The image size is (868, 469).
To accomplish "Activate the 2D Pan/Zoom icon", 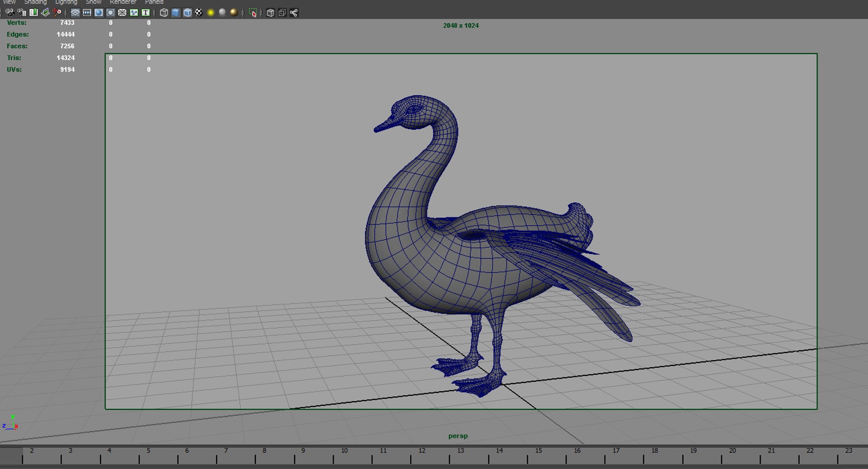I will [x=57, y=13].
